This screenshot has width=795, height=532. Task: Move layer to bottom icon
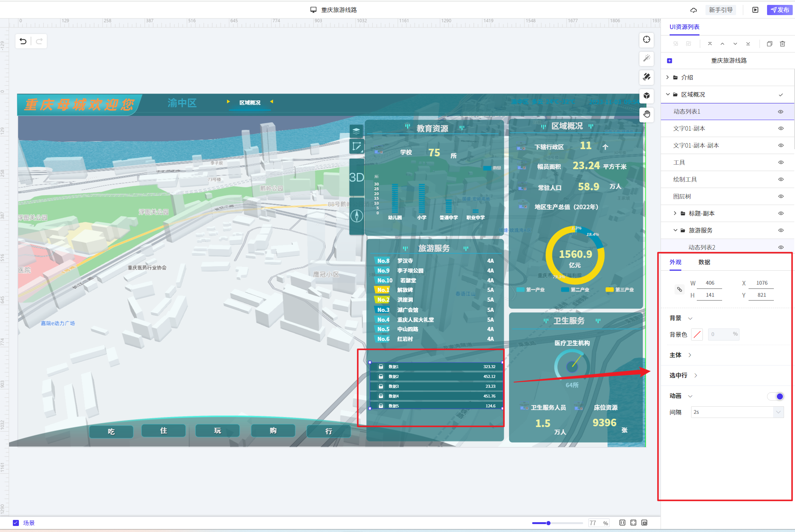(x=748, y=44)
